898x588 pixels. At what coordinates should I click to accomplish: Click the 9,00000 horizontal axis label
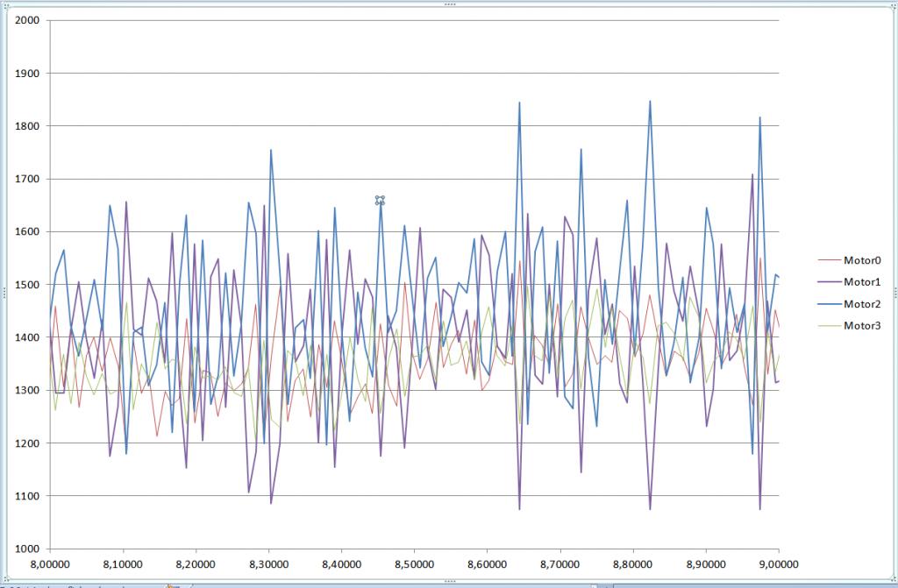pos(779,564)
